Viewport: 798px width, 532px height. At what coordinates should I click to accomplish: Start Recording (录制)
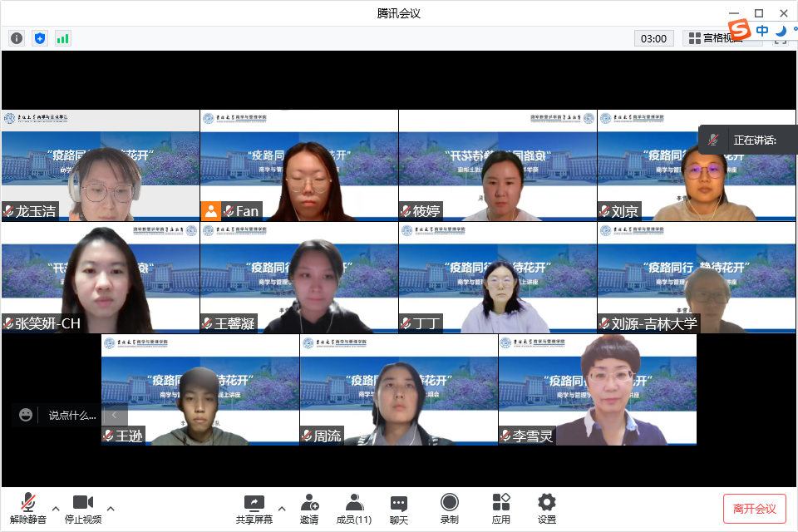click(449, 508)
